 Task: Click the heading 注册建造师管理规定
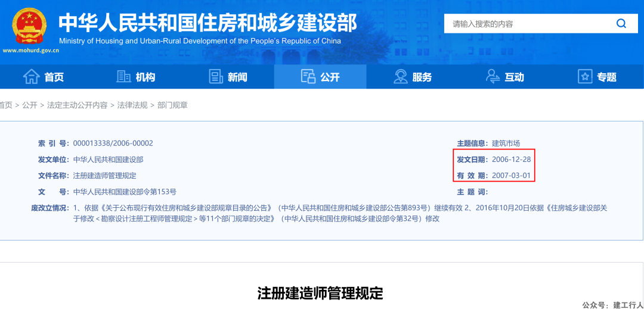[x=320, y=293]
